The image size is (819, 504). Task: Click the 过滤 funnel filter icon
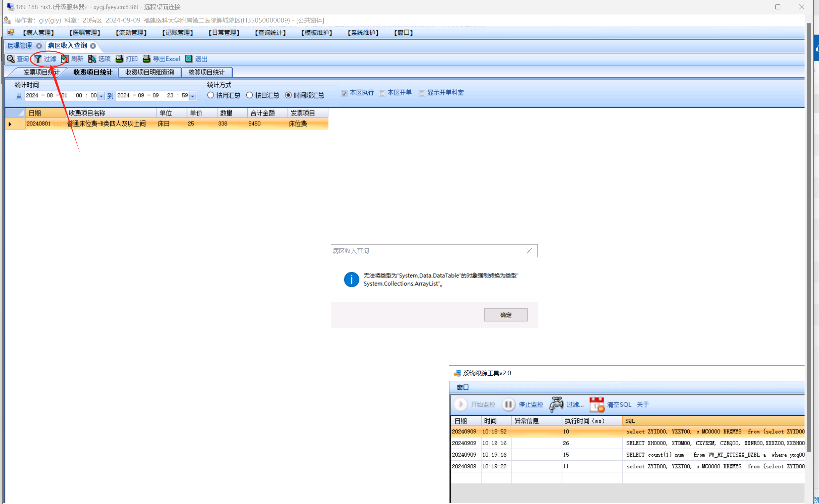(38, 59)
